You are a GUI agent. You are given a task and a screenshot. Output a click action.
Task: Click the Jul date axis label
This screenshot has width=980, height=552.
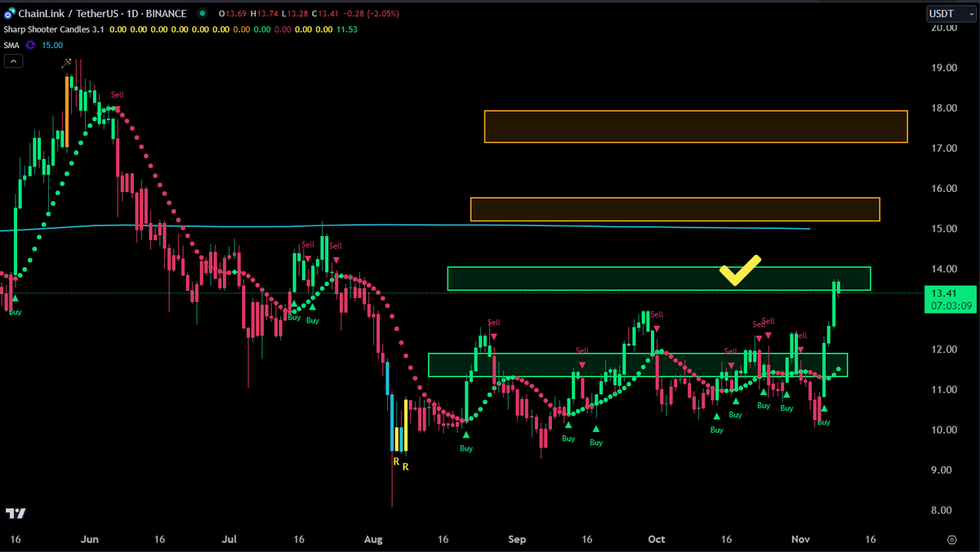230,540
